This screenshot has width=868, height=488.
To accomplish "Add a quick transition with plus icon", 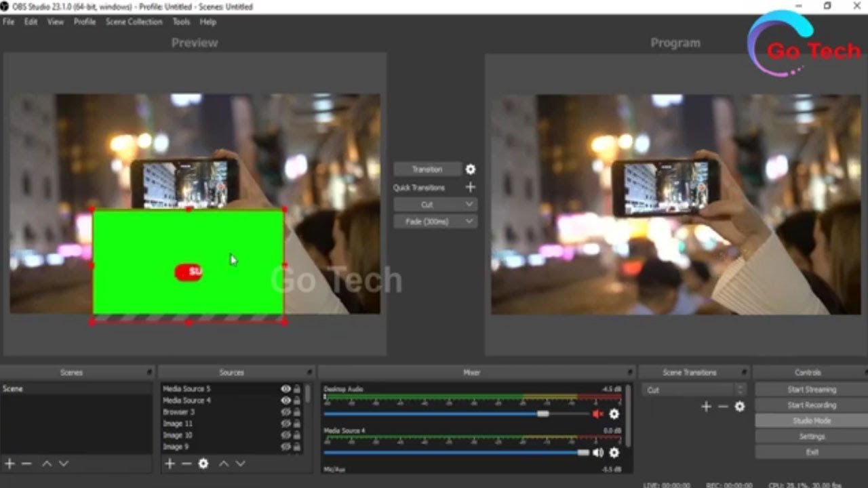I will point(470,187).
